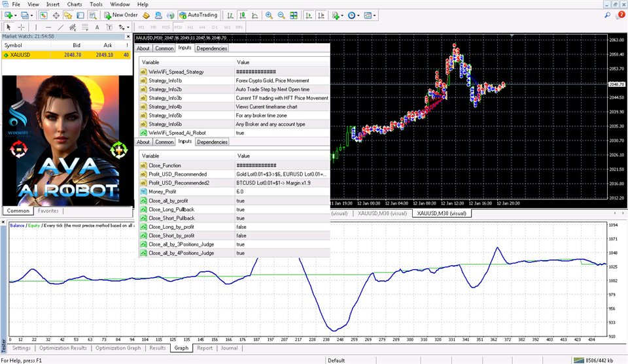Viewport: 628px width, 364px height.
Task: Switch to the M15 timeframe
Action: coord(166,27)
